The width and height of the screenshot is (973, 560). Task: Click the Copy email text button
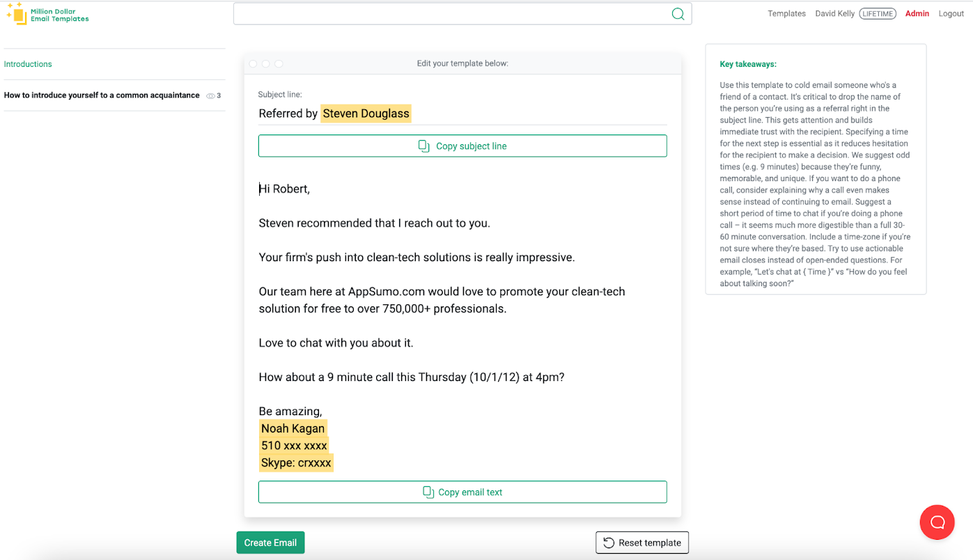click(x=462, y=492)
